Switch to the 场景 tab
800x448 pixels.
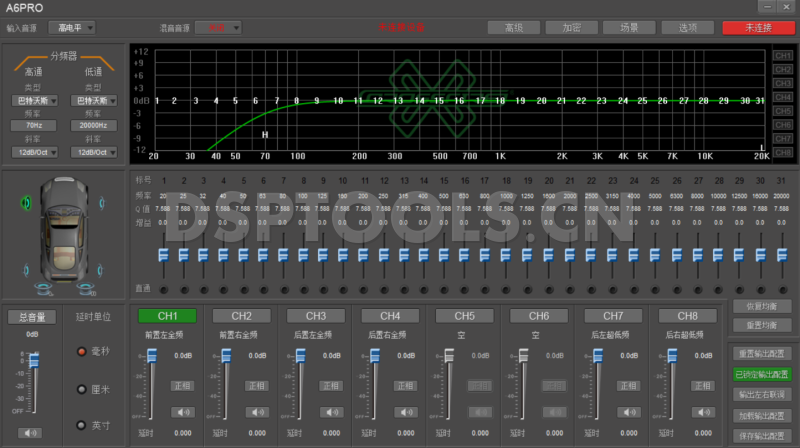[629, 28]
